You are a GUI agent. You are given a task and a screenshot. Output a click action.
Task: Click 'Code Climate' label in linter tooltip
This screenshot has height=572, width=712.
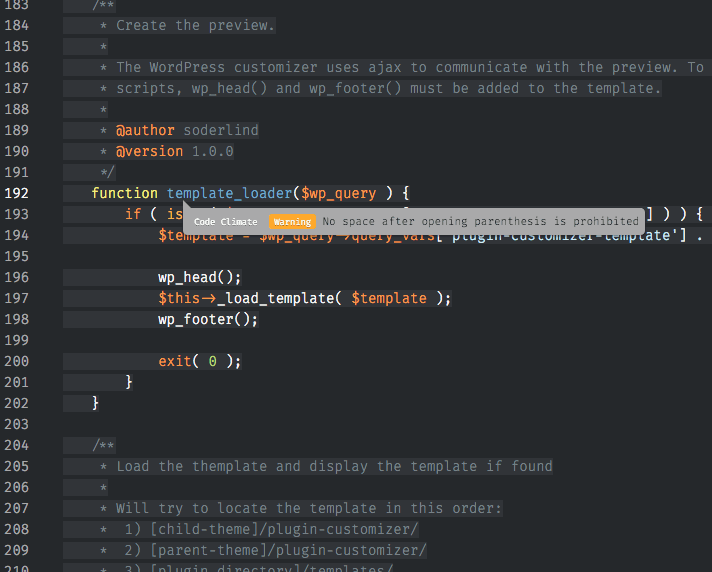pyautogui.click(x=226, y=222)
